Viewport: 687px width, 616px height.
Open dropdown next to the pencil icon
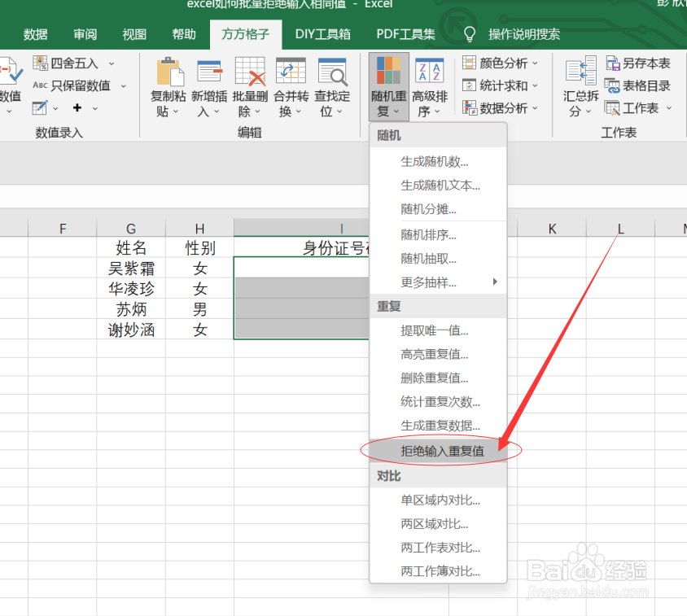click(55, 107)
